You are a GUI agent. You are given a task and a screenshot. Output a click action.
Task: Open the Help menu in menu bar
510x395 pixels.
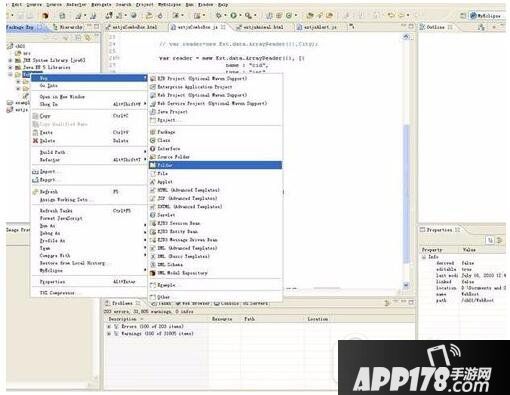(223, 5)
